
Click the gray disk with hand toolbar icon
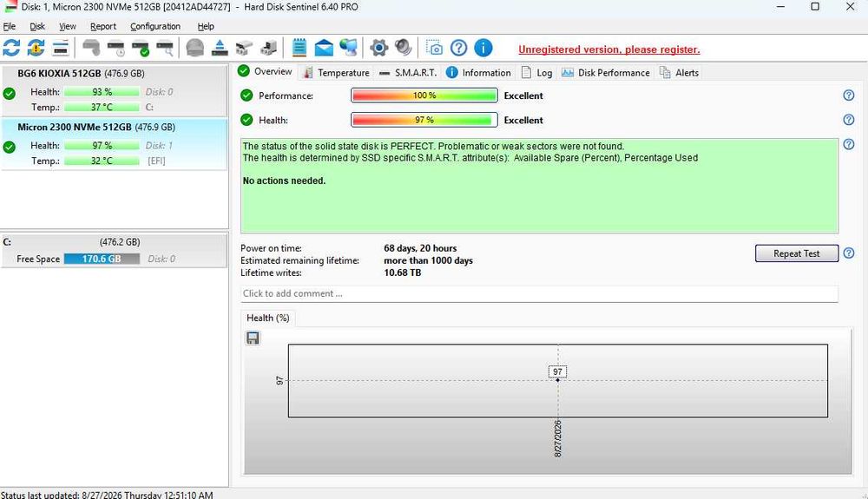pos(91,48)
